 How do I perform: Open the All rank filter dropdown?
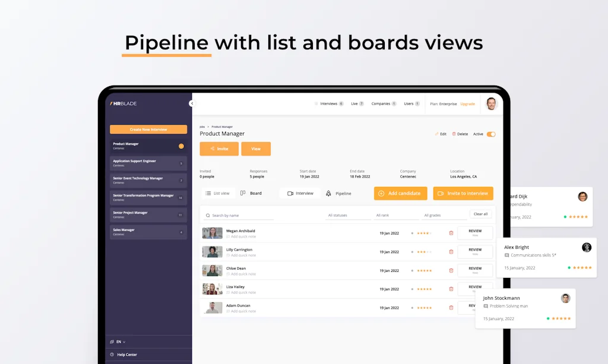tap(397, 215)
